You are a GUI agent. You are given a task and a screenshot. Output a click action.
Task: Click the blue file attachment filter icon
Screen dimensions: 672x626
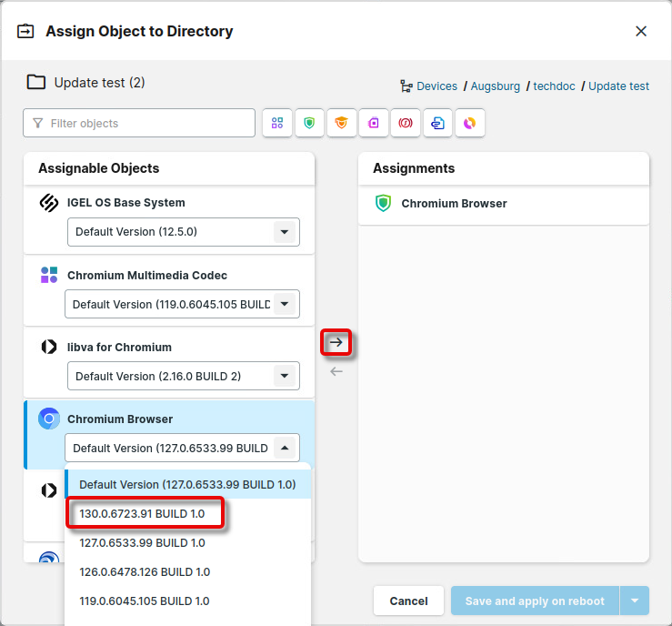437,123
